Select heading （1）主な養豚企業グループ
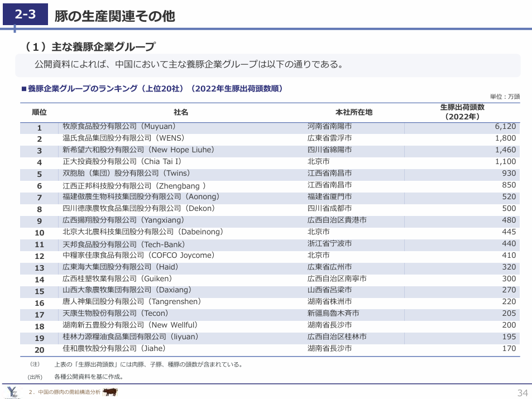Screen dimensions: 532x399 coord(89,46)
